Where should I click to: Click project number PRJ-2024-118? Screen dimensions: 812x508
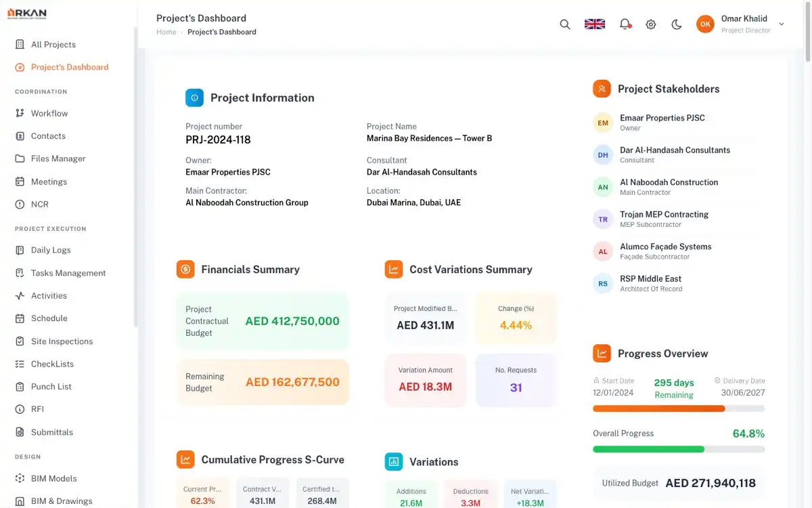(218, 140)
